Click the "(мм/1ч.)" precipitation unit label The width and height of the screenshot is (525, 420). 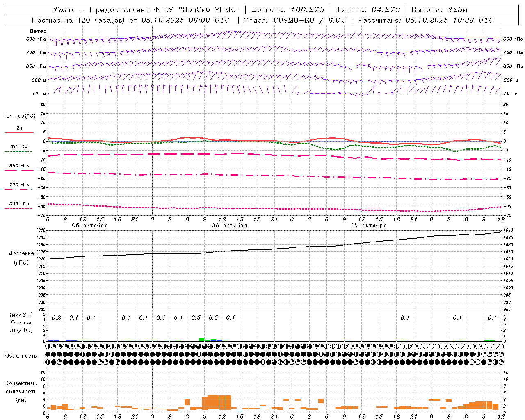21,330
